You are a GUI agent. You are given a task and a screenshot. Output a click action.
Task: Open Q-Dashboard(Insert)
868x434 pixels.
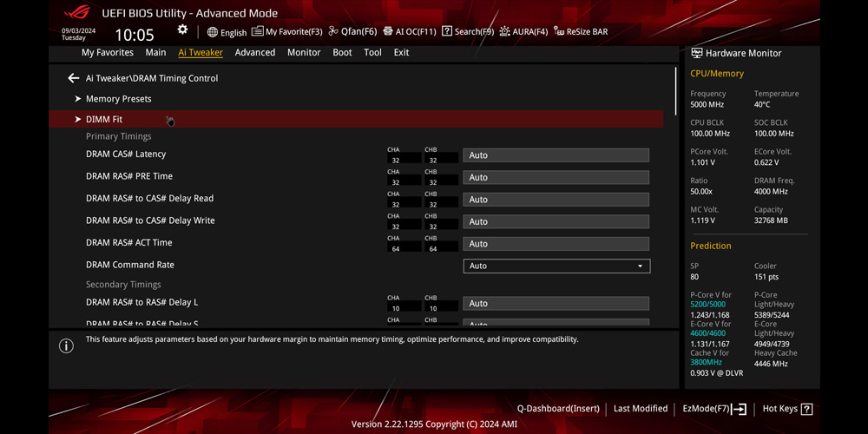coord(558,409)
